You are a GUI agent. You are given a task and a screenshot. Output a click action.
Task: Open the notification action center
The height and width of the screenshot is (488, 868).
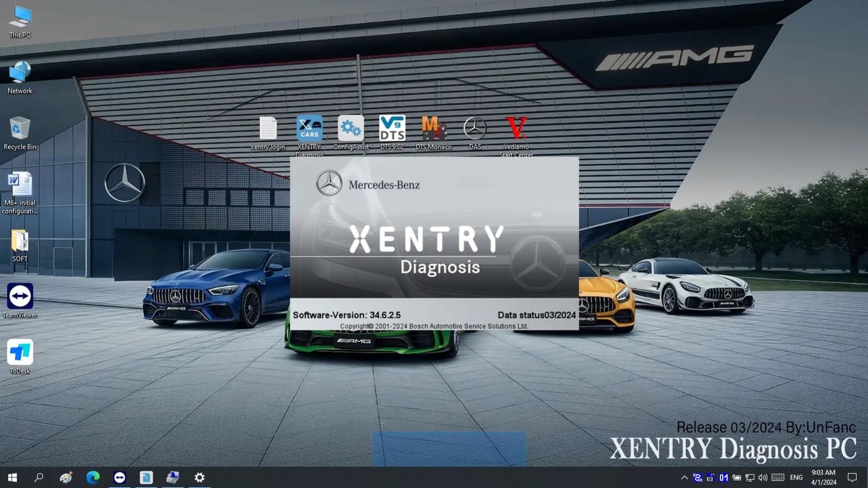coord(853,478)
